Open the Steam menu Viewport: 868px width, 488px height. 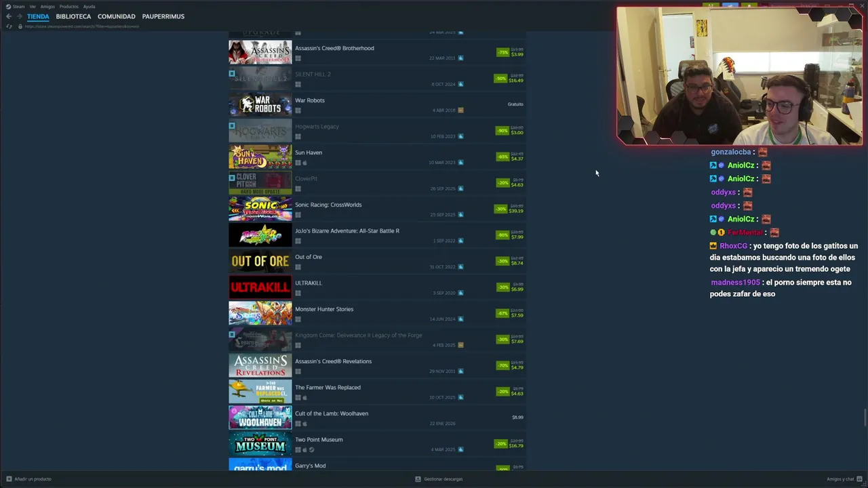pos(19,6)
